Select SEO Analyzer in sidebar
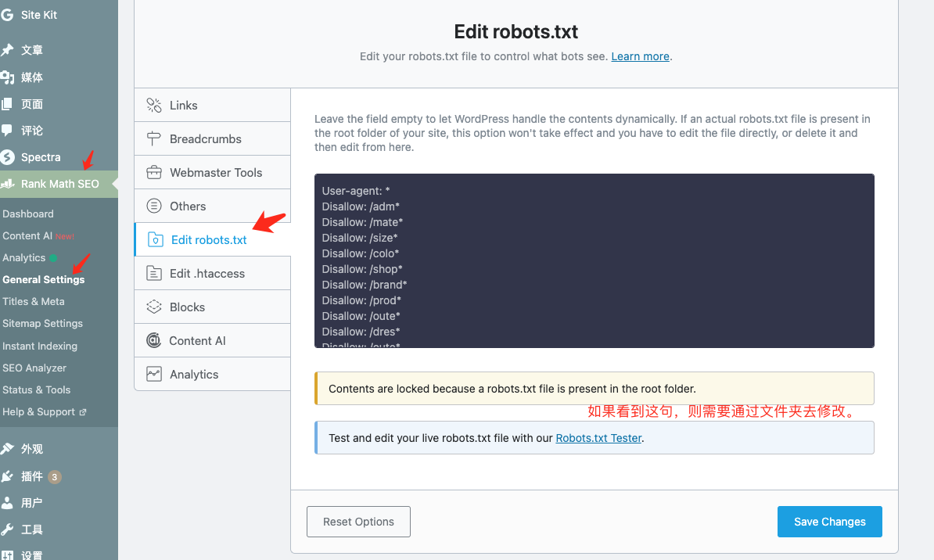The width and height of the screenshot is (934, 560). tap(34, 368)
